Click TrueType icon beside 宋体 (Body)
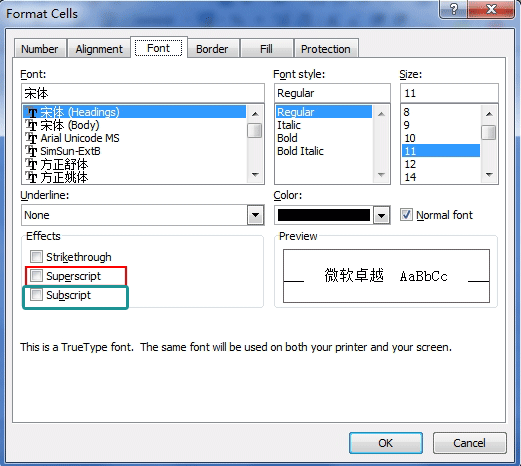 [x=31, y=125]
